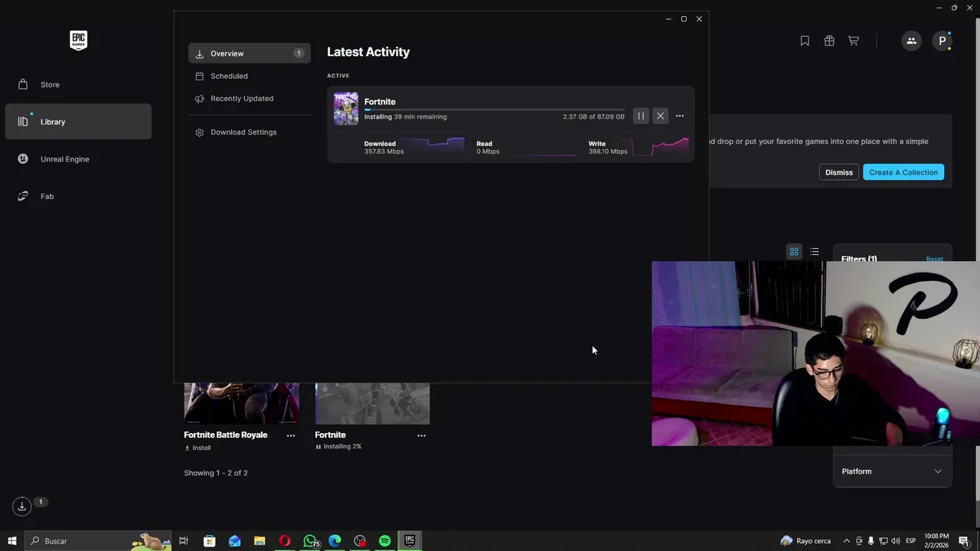
Task: Open the volume control in tray
Action: point(896,541)
